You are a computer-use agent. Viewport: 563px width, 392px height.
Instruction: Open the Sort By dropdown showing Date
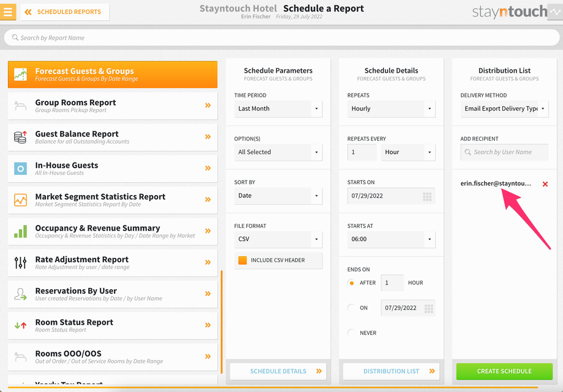[278, 196]
